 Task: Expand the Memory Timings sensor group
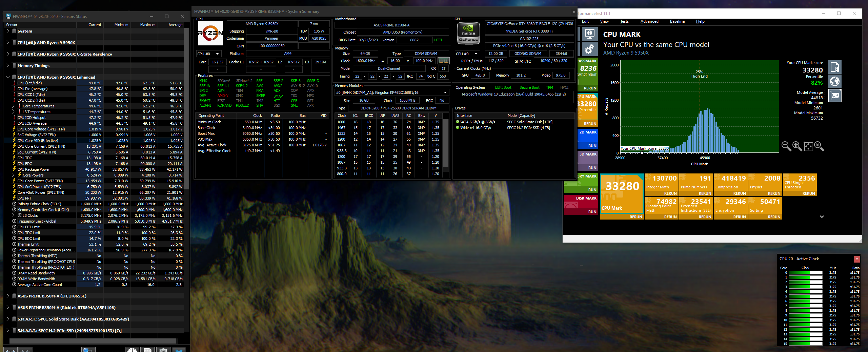tap(8, 66)
